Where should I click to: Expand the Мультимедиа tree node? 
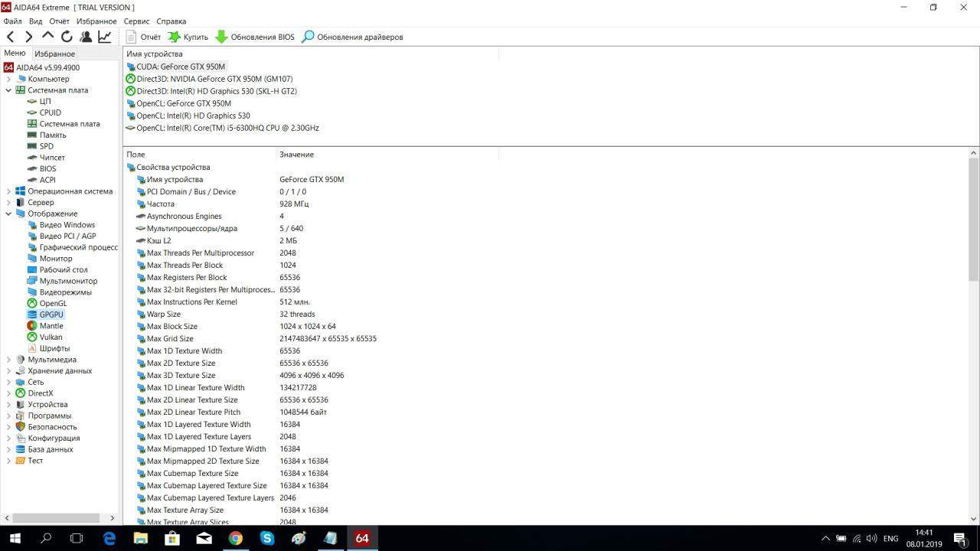(x=8, y=360)
